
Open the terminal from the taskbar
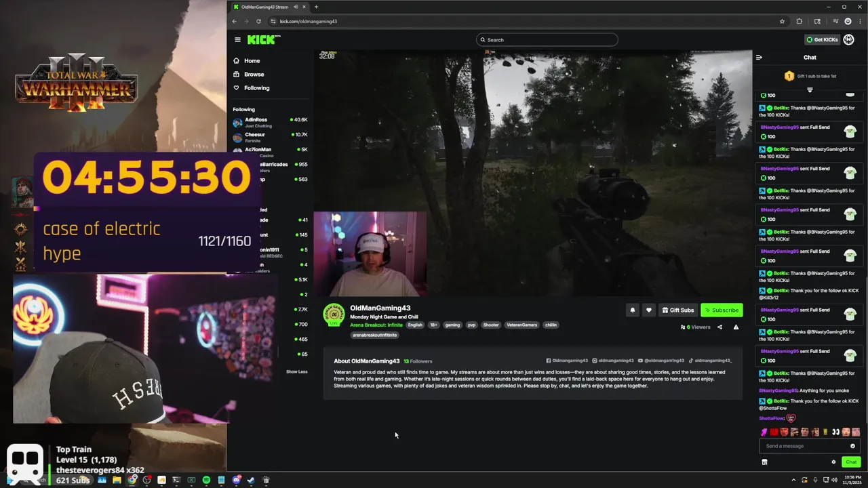point(176,480)
